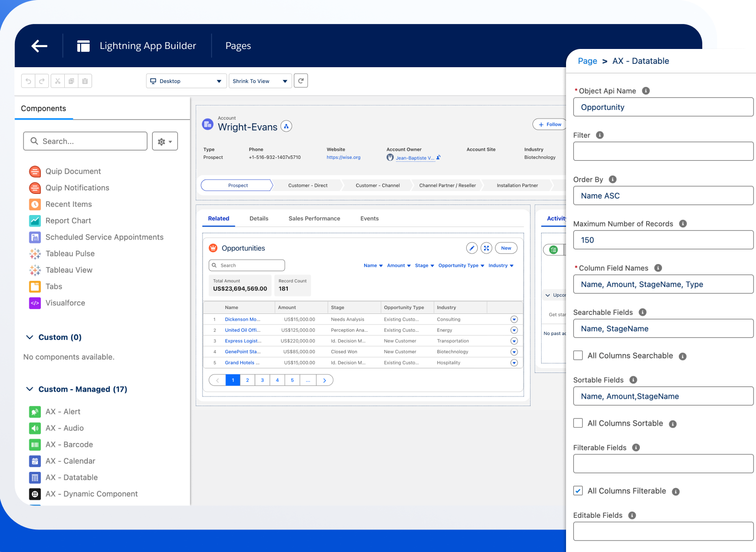Click the undo icon in the toolbar
This screenshot has width=756, height=552.
pos(28,81)
